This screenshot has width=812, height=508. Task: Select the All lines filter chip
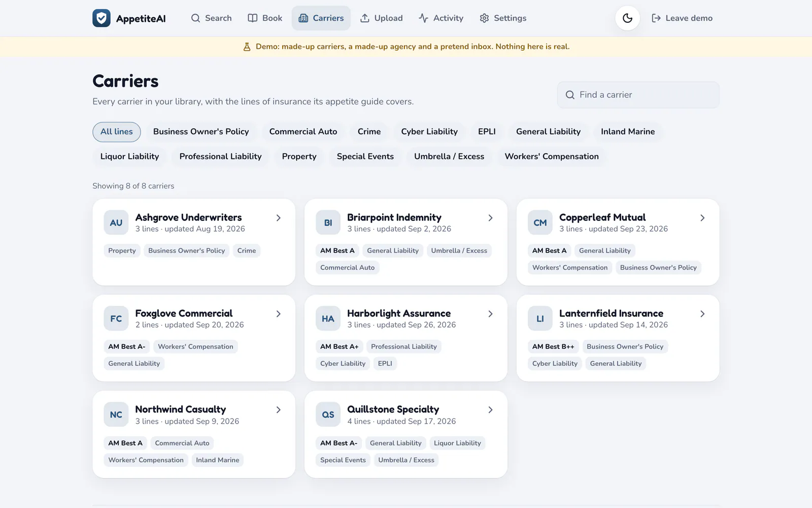pyautogui.click(x=117, y=132)
